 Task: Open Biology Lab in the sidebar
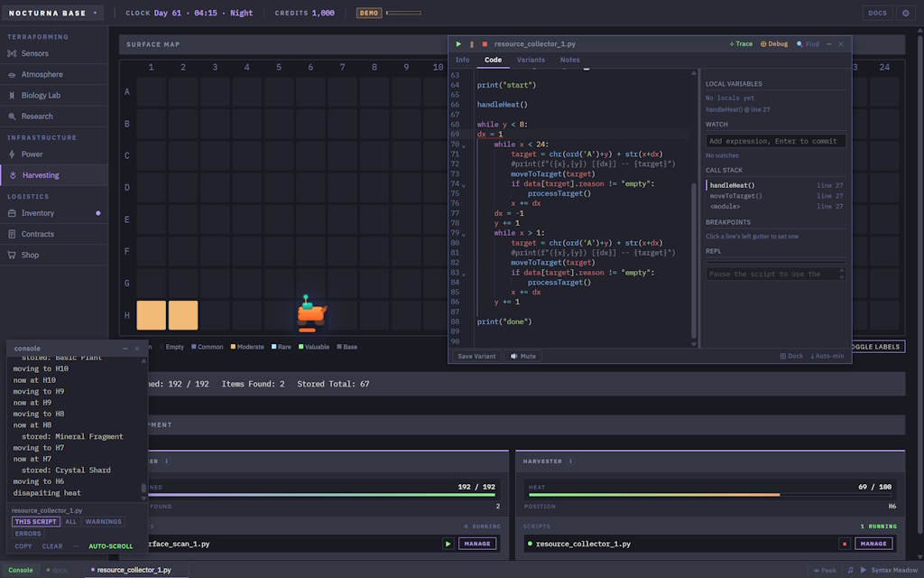(x=53, y=96)
